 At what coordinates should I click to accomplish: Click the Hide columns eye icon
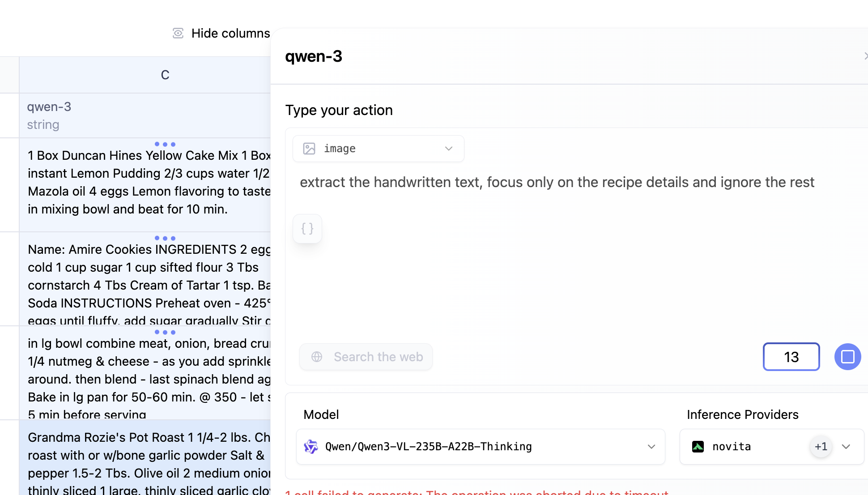coord(178,33)
